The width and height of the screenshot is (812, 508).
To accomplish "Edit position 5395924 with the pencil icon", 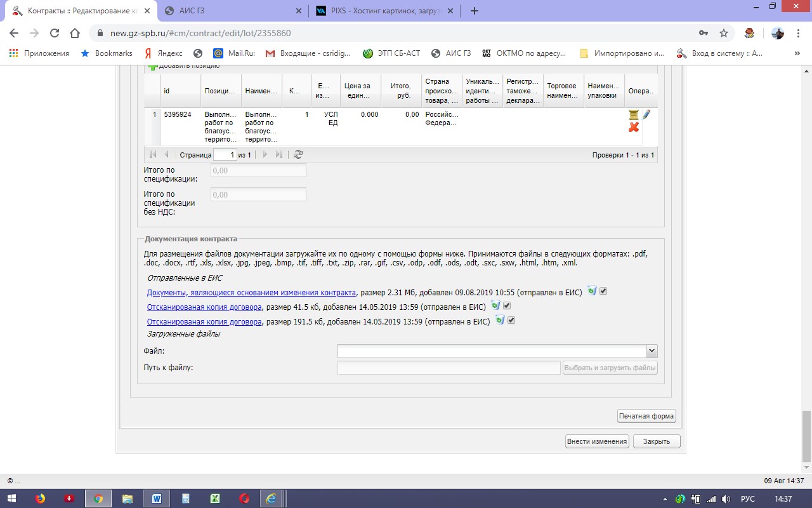I will pyautogui.click(x=646, y=114).
